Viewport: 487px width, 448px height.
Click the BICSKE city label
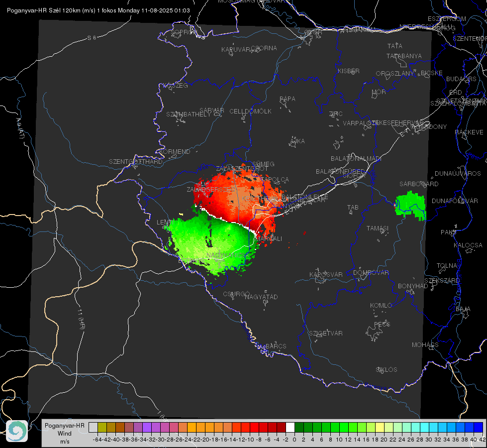click(x=432, y=73)
